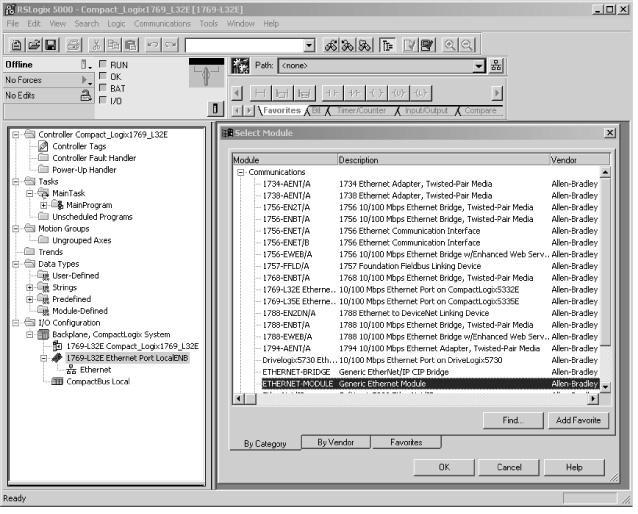The height and width of the screenshot is (514, 638).
Task: Collapse the I/O Configuration tree node
Action: pos(15,323)
